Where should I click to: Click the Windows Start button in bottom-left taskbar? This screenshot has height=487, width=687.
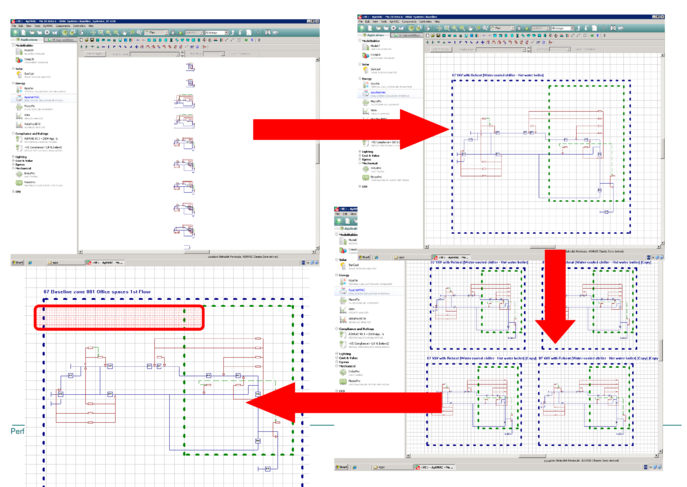coord(15,261)
